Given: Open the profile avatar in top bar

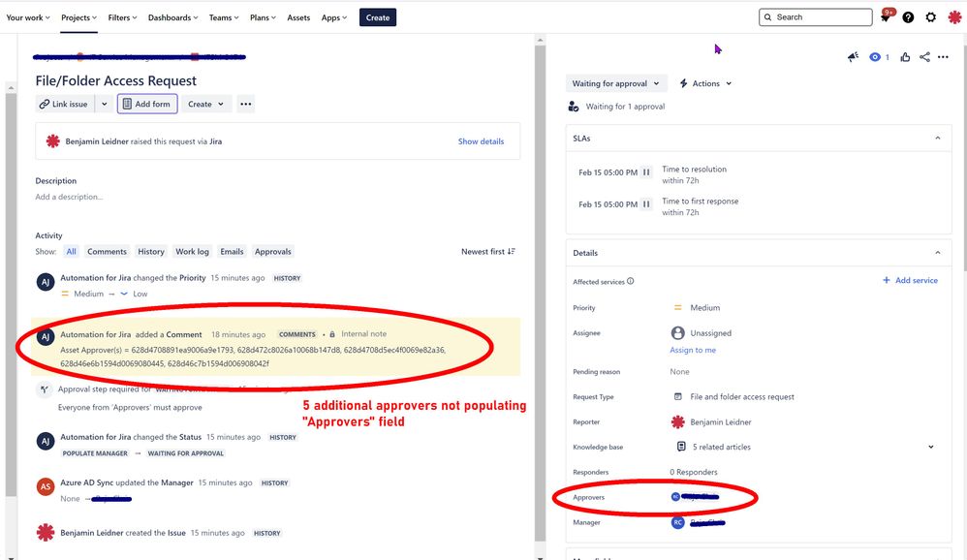Looking at the screenshot, I should [x=954, y=17].
